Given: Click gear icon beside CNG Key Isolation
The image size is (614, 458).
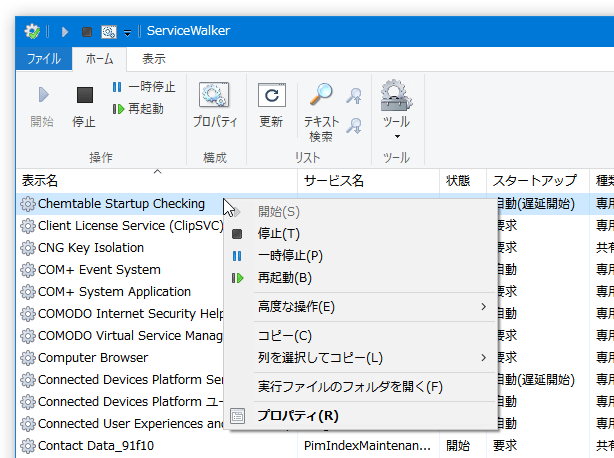Looking at the screenshot, I should tap(28, 248).
